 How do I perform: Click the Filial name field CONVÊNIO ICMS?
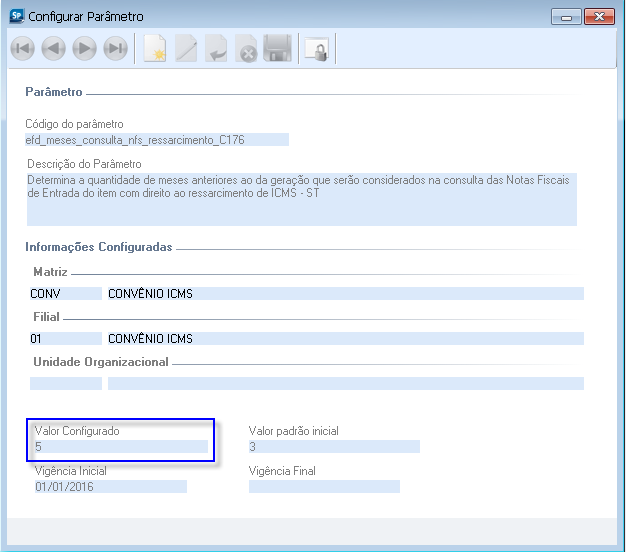(x=346, y=338)
